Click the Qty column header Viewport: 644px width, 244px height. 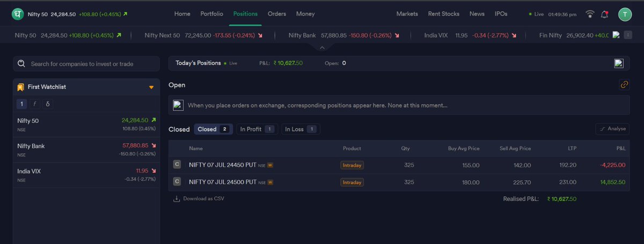pyautogui.click(x=405, y=149)
